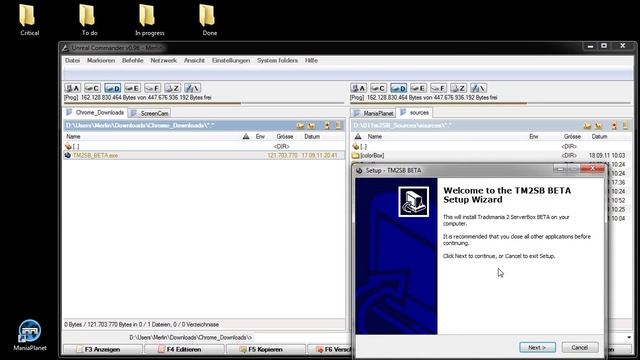Sort left panel by Erw column
640x360 pixels.
(x=260, y=136)
